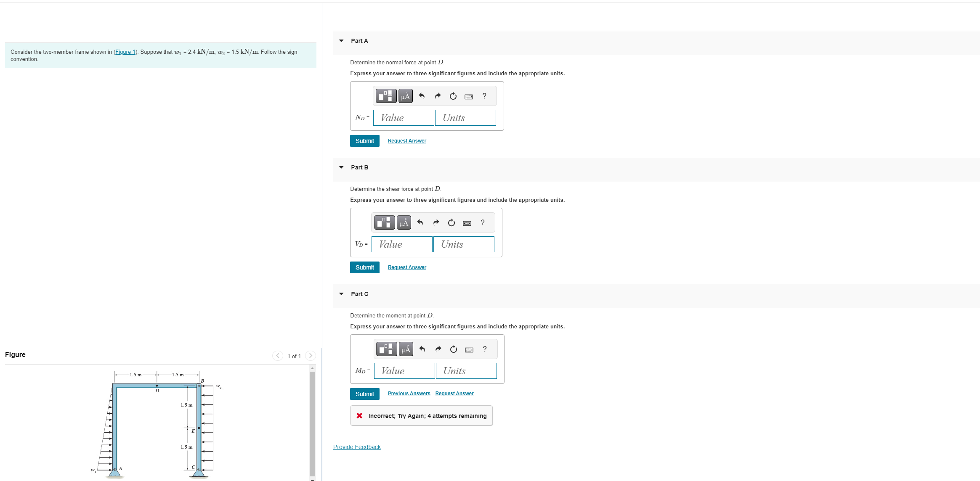Submit the Part A answer

tap(364, 141)
